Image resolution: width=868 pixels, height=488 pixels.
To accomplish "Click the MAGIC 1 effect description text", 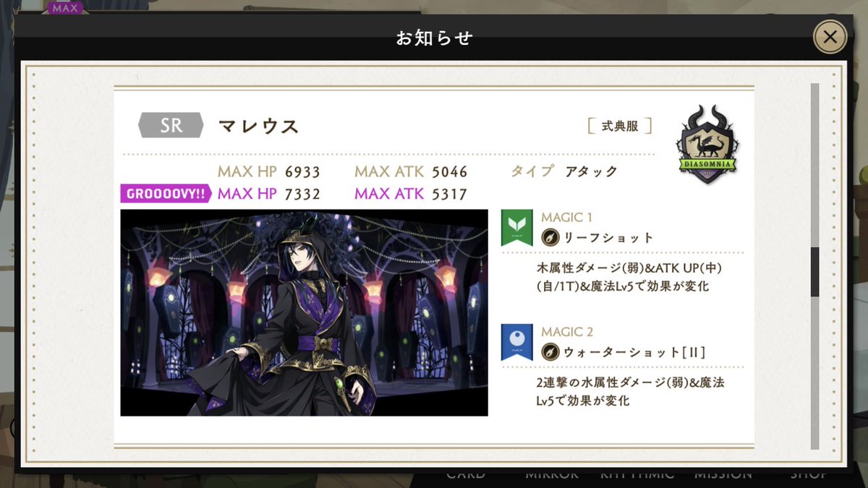I will [629, 277].
